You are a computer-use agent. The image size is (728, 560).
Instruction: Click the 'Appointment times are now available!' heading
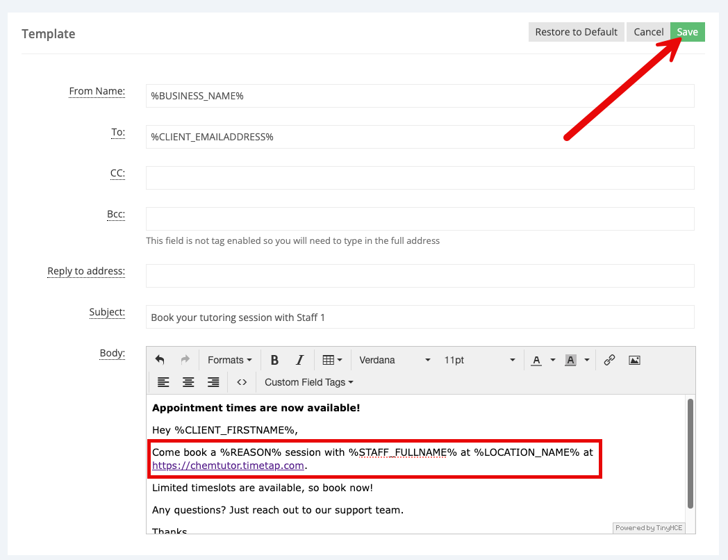coord(256,408)
